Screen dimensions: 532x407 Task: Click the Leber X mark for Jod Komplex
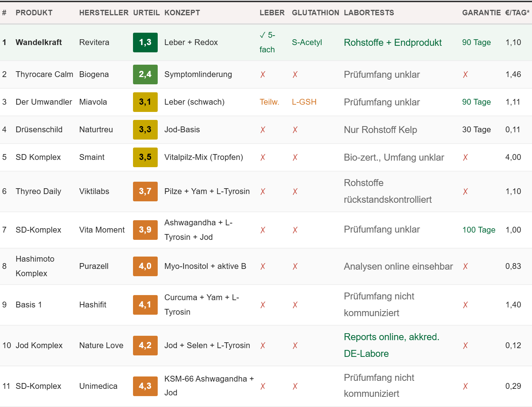(x=263, y=346)
